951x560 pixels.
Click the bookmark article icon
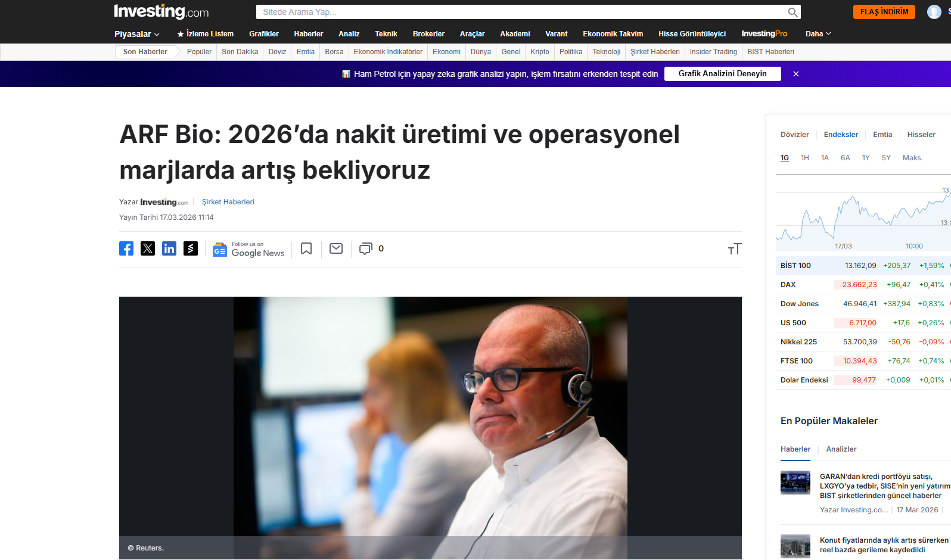coord(306,248)
